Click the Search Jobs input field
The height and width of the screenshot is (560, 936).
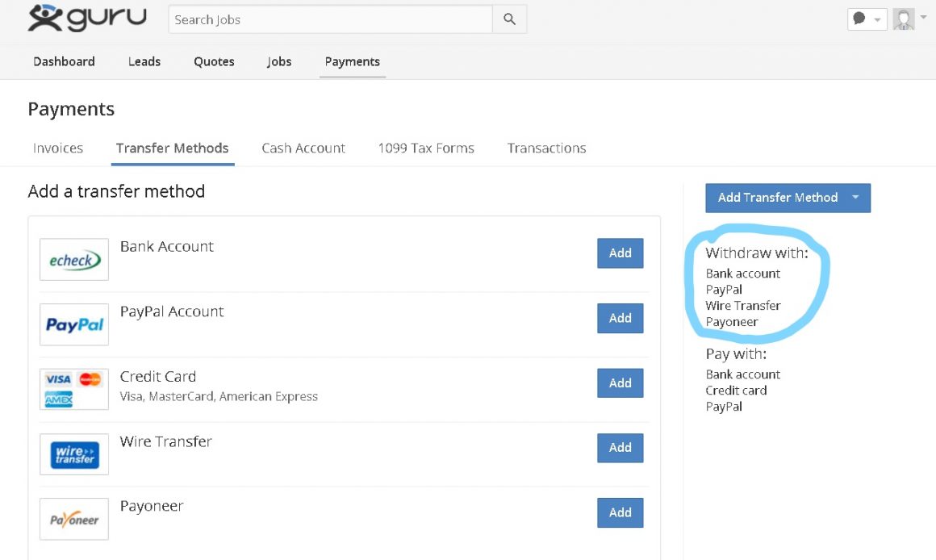click(x=330, y=19)
